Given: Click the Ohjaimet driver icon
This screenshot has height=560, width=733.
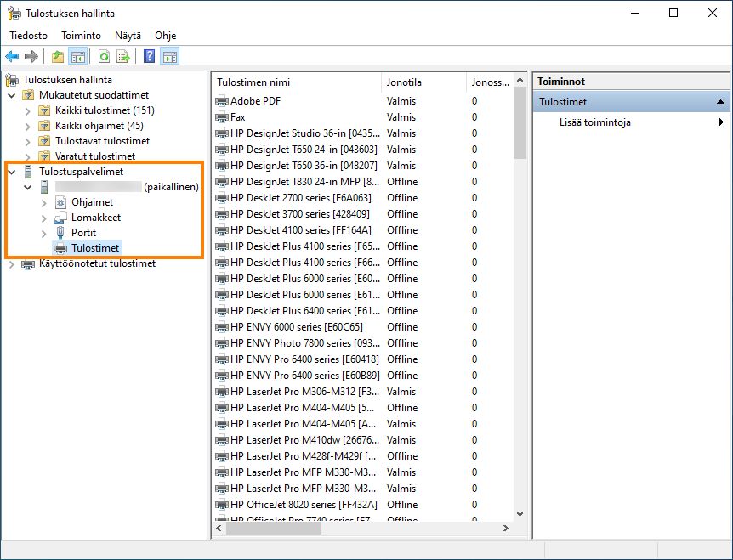Looking at the screenshot, I should [x=60, y=202].
